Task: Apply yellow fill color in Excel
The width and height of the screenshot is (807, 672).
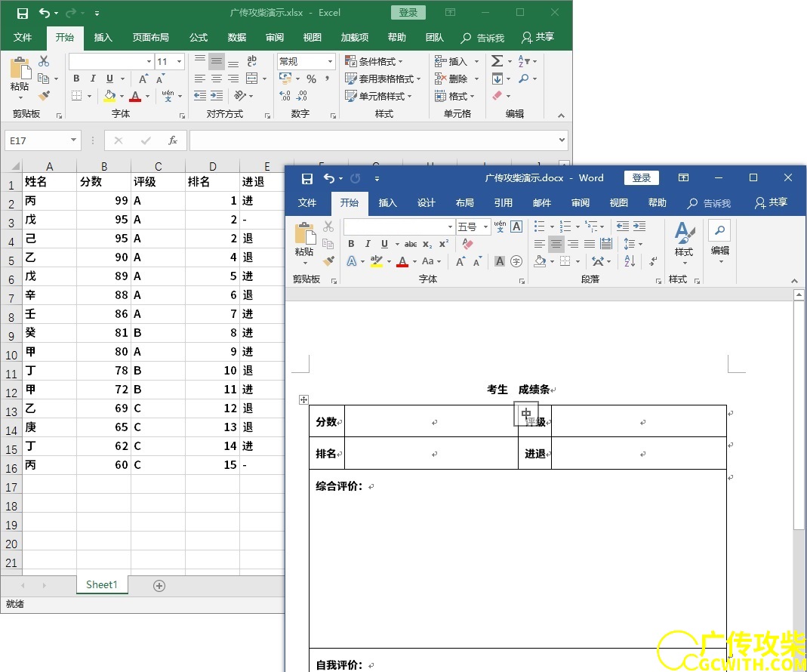Action: pos(109,96)
